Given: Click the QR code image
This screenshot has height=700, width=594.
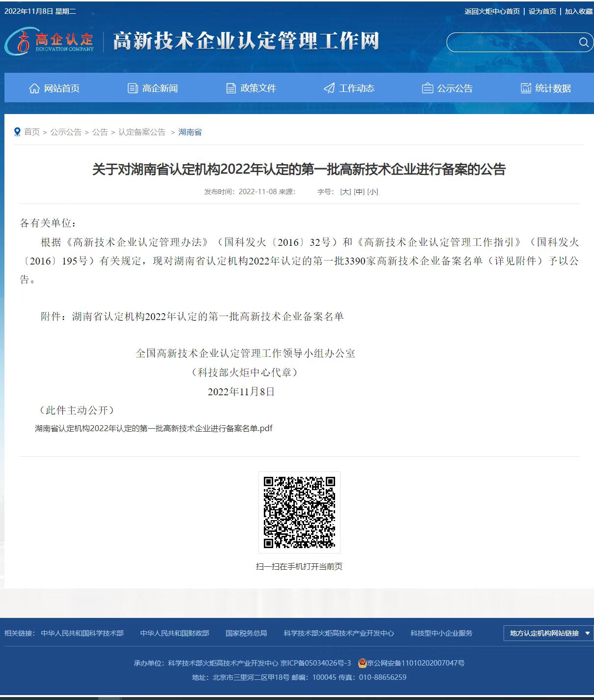Looking at the screenshot, I should click(299, 512).
